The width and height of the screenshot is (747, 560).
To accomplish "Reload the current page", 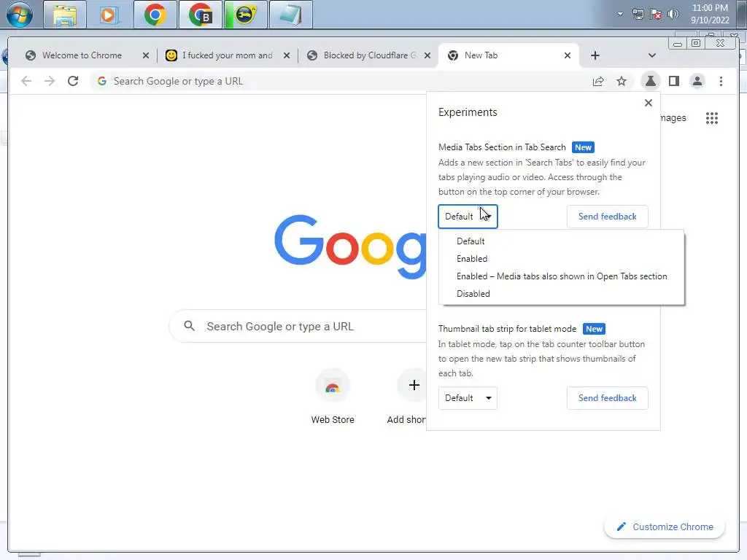I will point(72,81).
